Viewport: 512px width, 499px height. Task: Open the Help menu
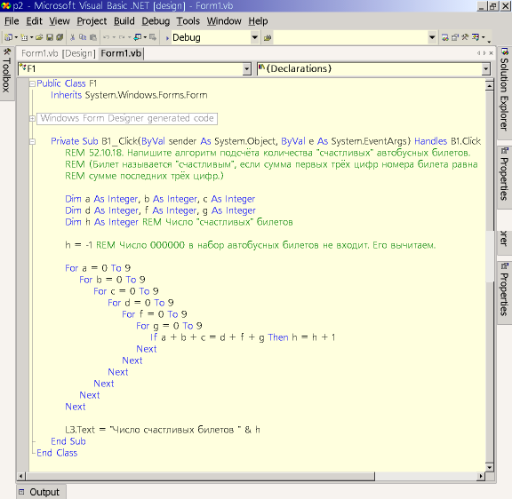point(258,21)
